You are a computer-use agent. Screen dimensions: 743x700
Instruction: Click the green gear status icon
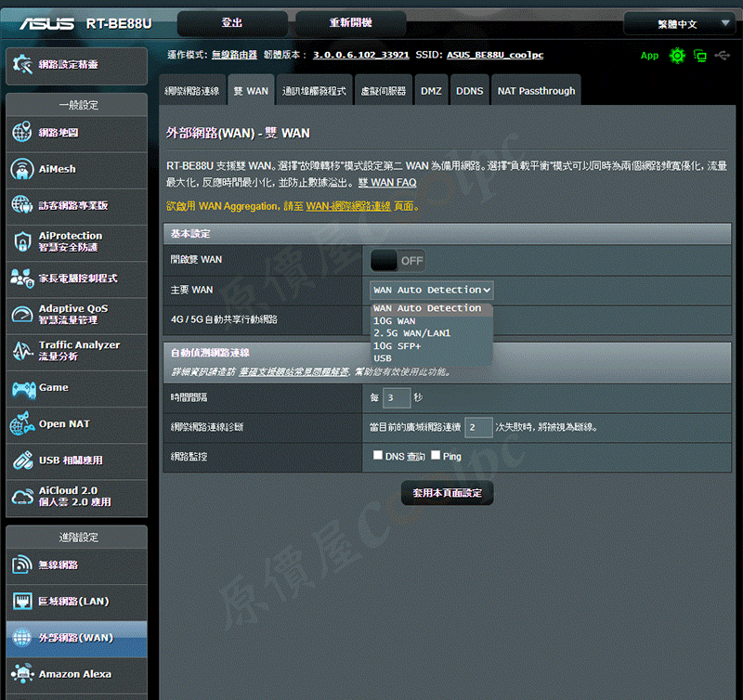(x=677, y=56)
